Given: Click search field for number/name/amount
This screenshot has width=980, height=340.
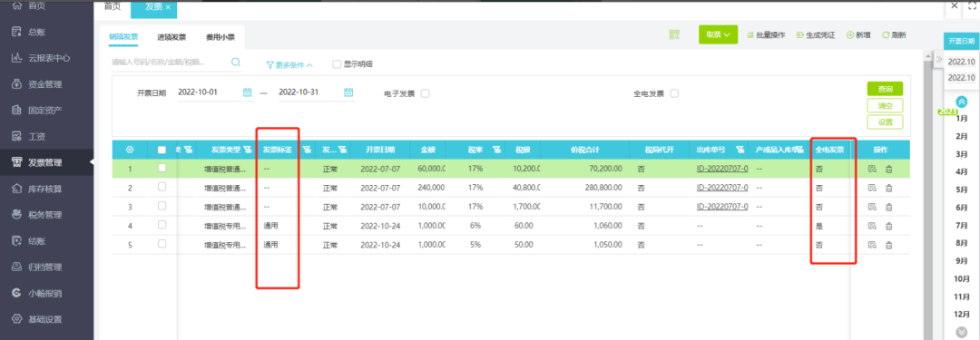Looking at the screenshot, I should pos(169,62).
